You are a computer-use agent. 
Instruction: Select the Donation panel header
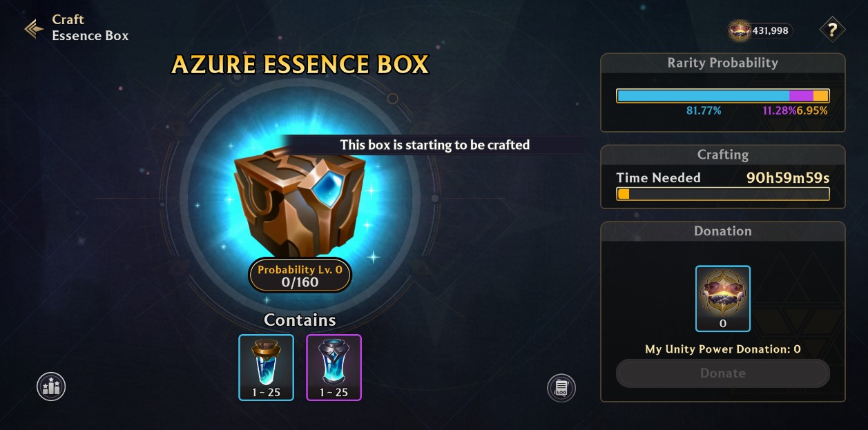pyautogui.click(x=723, y=231)
